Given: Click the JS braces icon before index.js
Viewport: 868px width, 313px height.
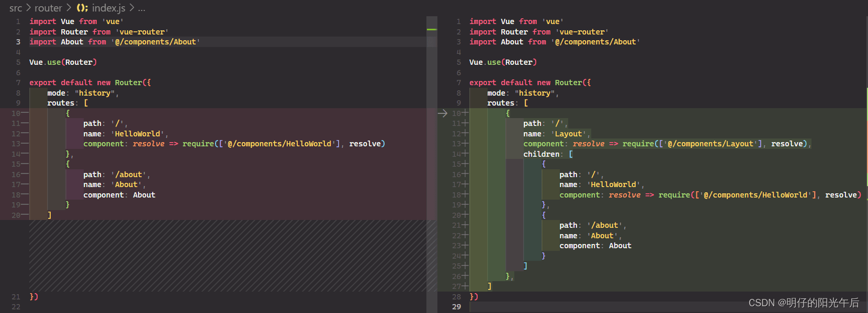Looking at the screenshot, I should click(x=82, y=8).
